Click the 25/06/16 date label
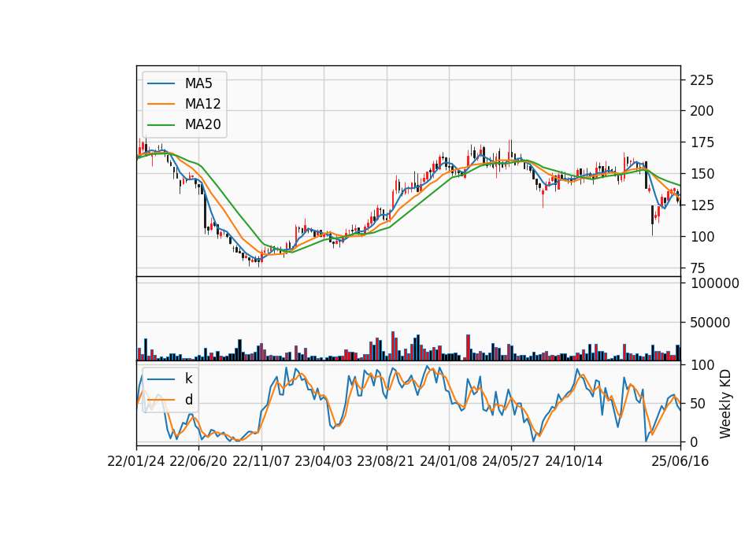The height and width of the screenshot is (543, 756). tap(680, 461)
